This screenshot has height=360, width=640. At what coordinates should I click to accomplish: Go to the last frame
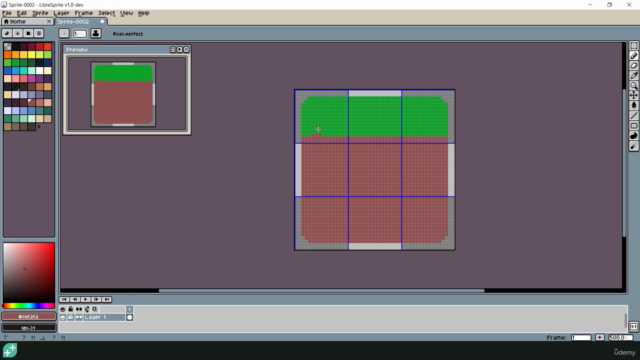click(107, 300)
